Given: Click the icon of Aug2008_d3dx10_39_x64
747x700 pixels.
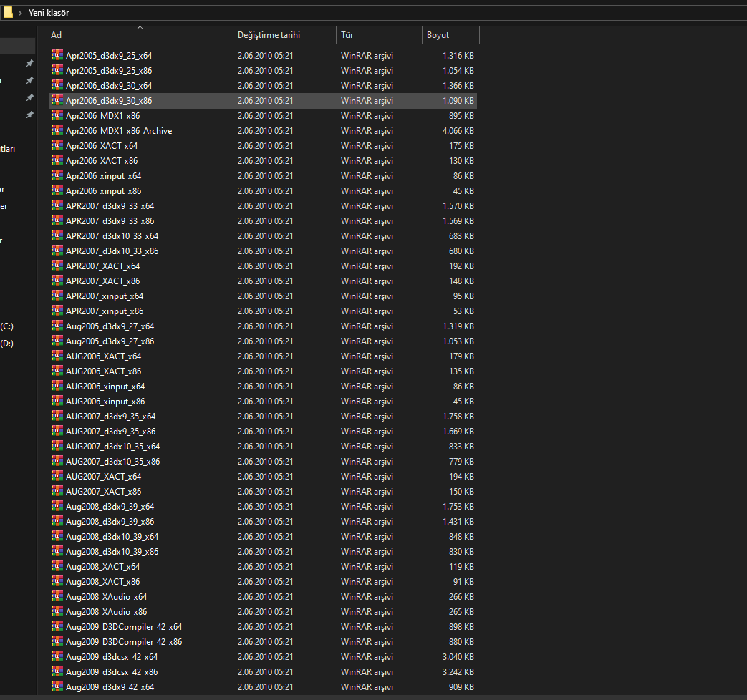Looking at the screenshot, I should point(57,536).
